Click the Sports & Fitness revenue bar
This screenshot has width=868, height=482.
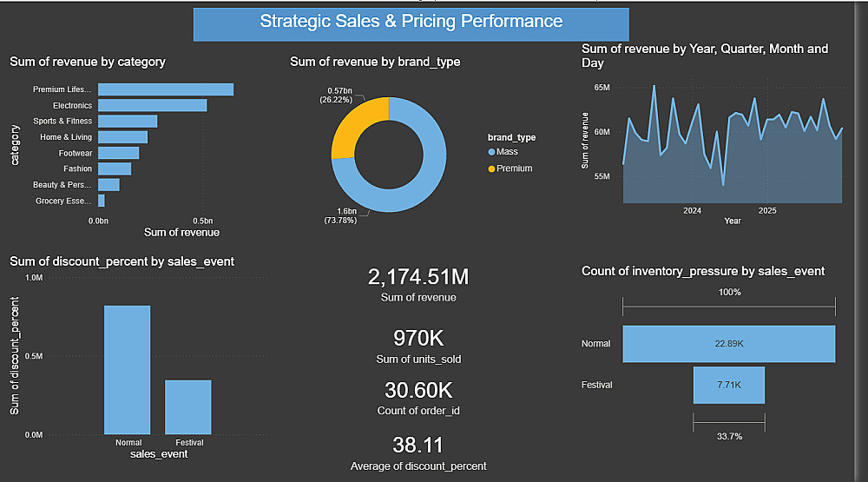point(127,121)
